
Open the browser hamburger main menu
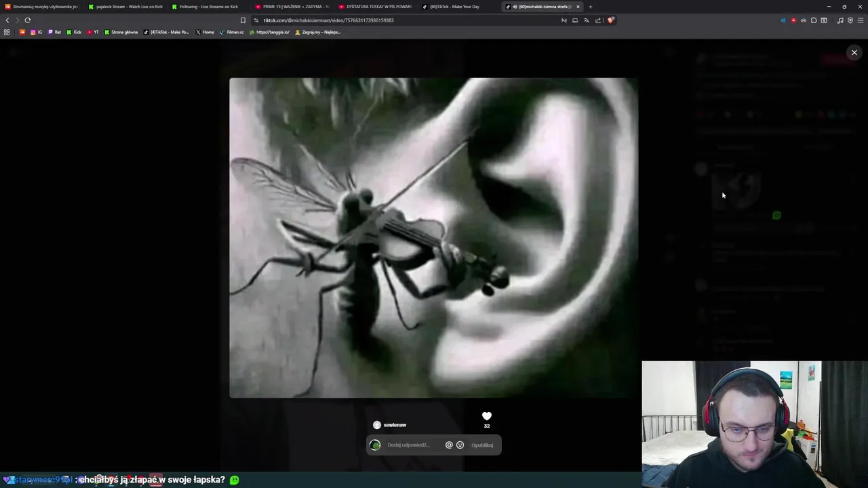click(x=861, y=20)
